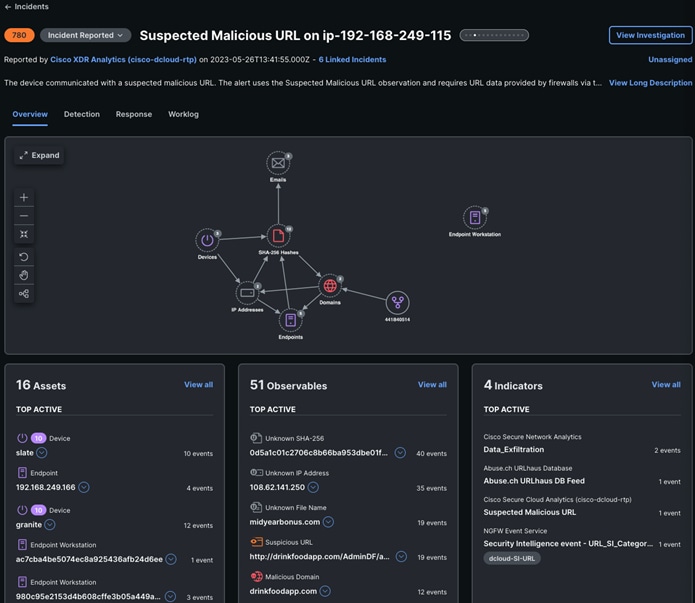Open the Data_Exfiltration indicator
Screen dimensions: 695x603
(513, 450)
